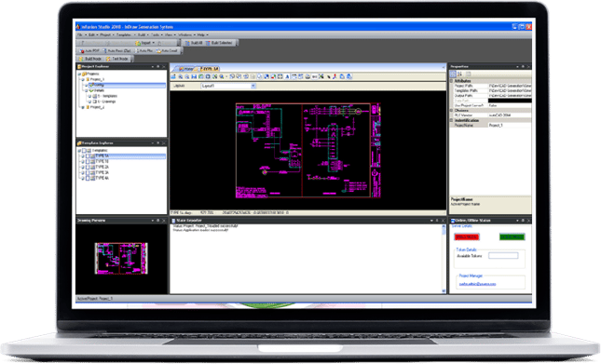This screenshot has width=601, height=364.
Task: Pin the Template Explorer panel
Action: [x=157, y=142]
